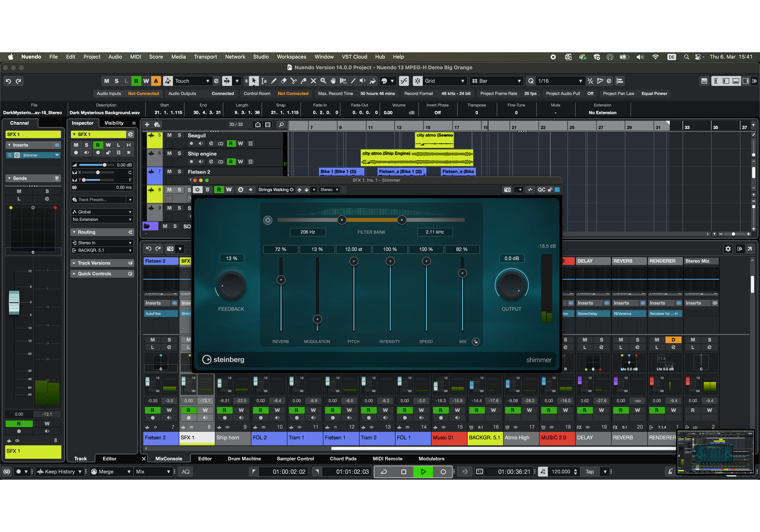Image resolution: width=760 pixels, height=532 pixels.
Task: Select the Glue tool
Action: 304,81
